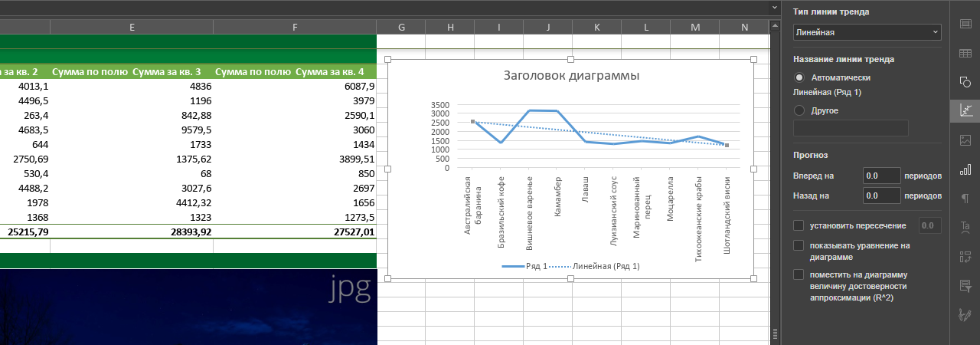
Task: Click the 'Вперед на' periods input field
Action: pyautogui.click(x=881, y=176)
